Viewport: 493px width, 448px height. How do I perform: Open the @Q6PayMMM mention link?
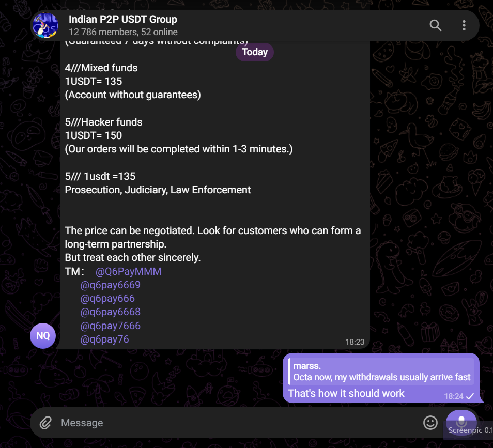(128, 271)
